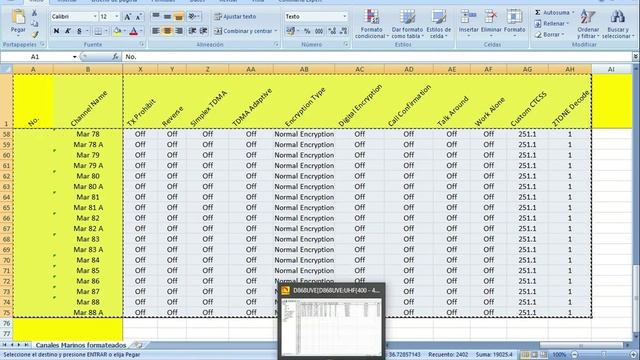The image size is (640, 360).
Task: Switch to Page Layout view icon
Action: click(x=535, y=355)
